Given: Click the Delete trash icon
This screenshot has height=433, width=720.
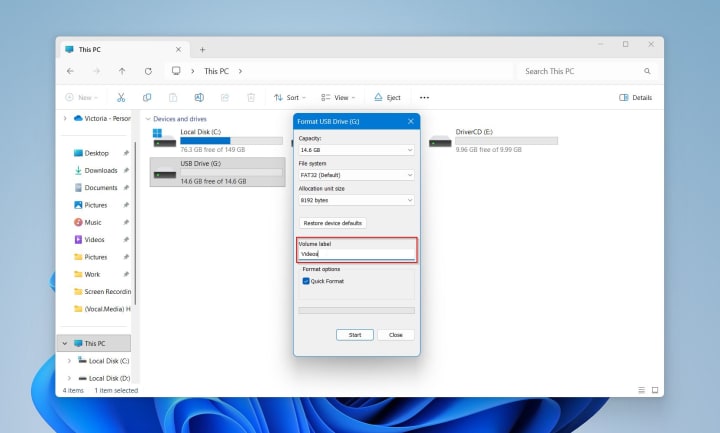Looking at the screenshot, I should (x=251, y=97).
